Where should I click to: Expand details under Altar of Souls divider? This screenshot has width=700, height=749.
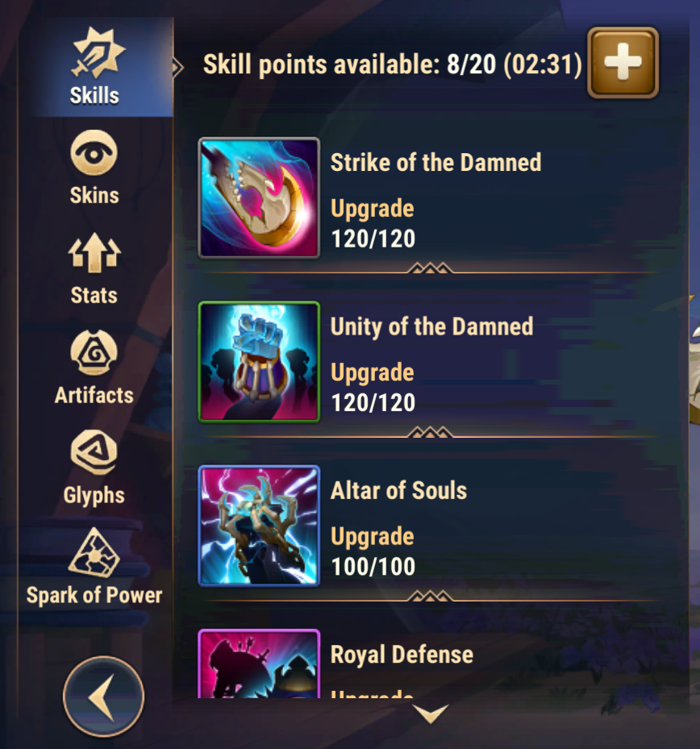(430, 596)
